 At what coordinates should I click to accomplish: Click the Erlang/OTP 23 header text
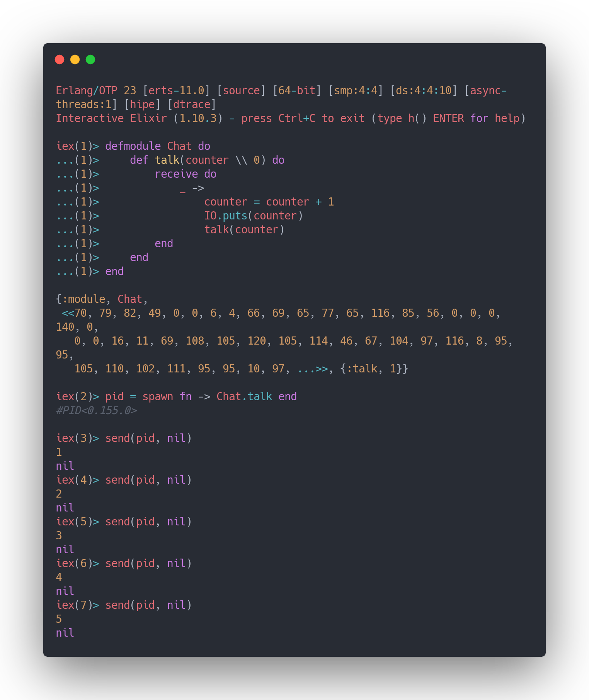coord(96,91)
